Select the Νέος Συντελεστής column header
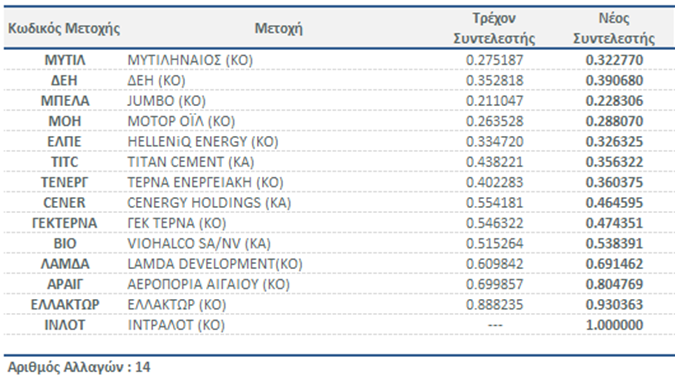Viewport: 675px width, 377px height. pyautogui.click(x=614, y=28)
